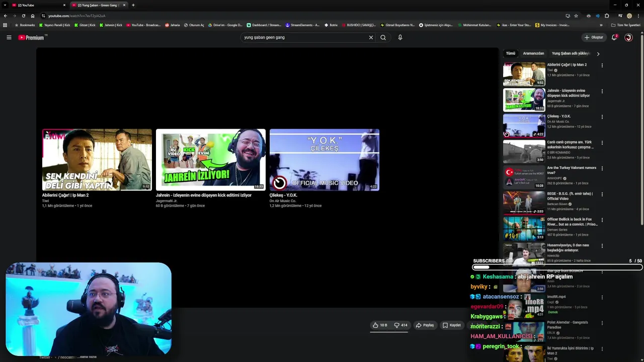Open sidebar video Polat Alemdar - Gangsta's Paradise
644x362 pixels.
tap(567, 325)
